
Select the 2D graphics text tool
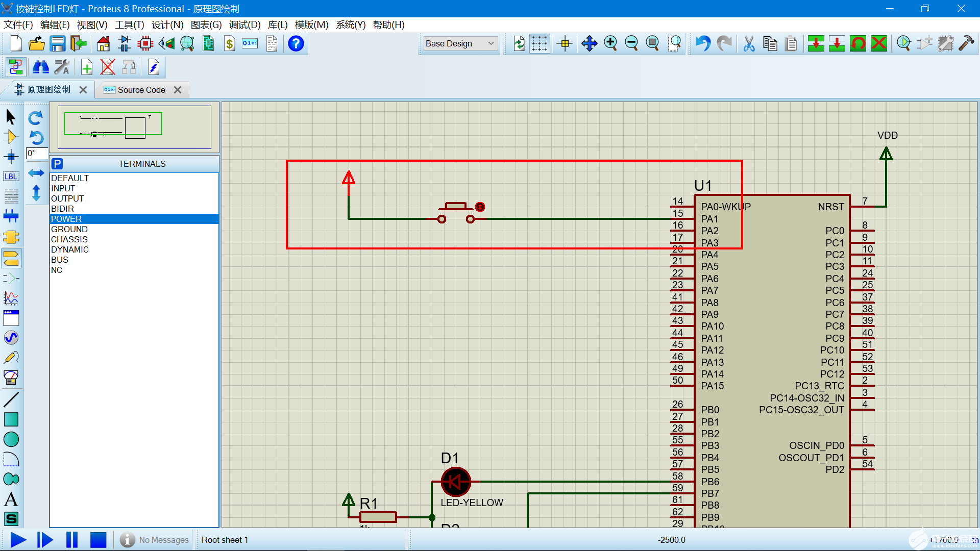[x=11, y=499]
